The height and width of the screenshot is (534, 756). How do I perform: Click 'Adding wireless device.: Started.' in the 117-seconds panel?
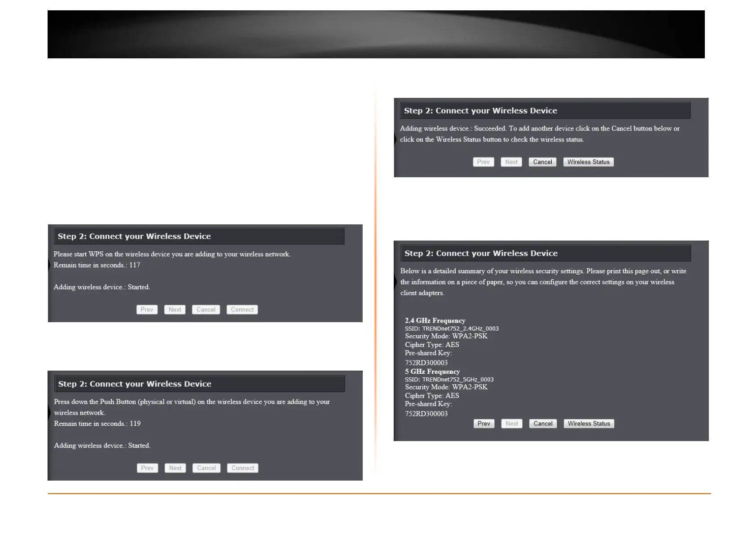pos(102,287)
